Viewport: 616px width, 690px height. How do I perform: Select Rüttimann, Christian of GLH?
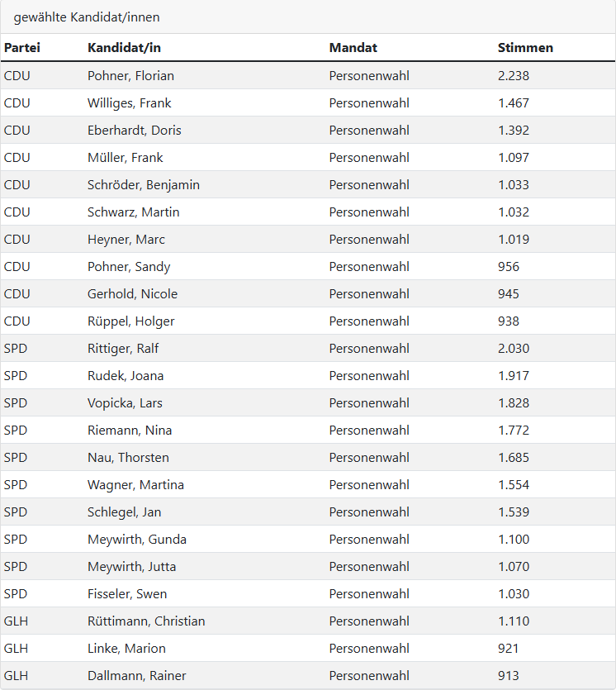pyautogui.click(x=146, y=621)
